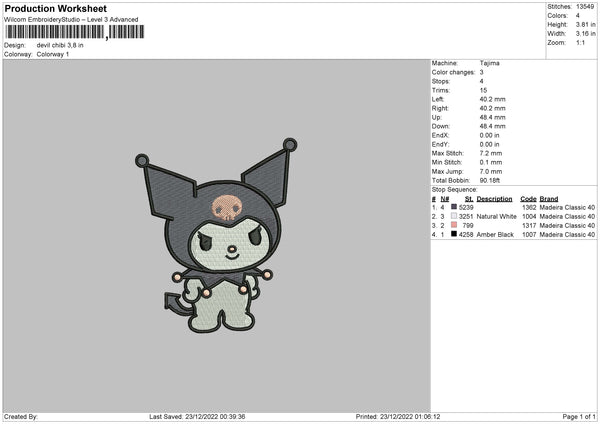Viewport: 600px width, 424px height.
Task: Click the 'Color changes:' label
Action: [x=453, y=72]
